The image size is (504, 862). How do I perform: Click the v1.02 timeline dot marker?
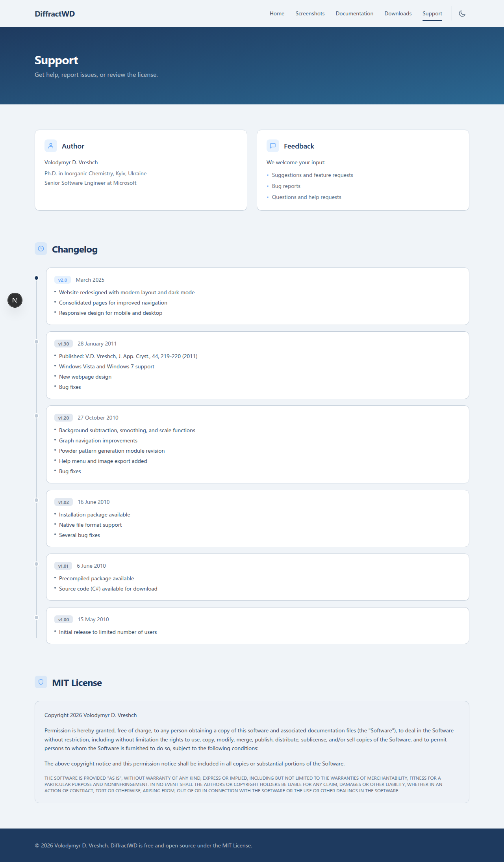tap(36, 500)
